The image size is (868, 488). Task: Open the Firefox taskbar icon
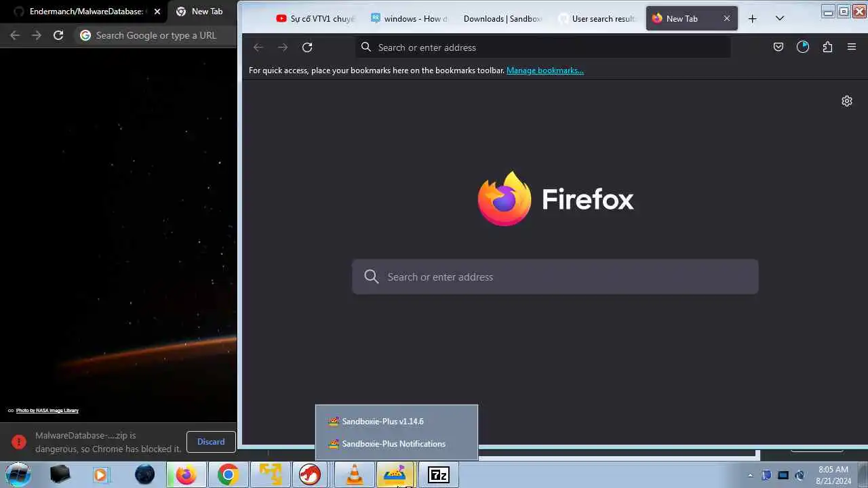(x=186, y=475)
